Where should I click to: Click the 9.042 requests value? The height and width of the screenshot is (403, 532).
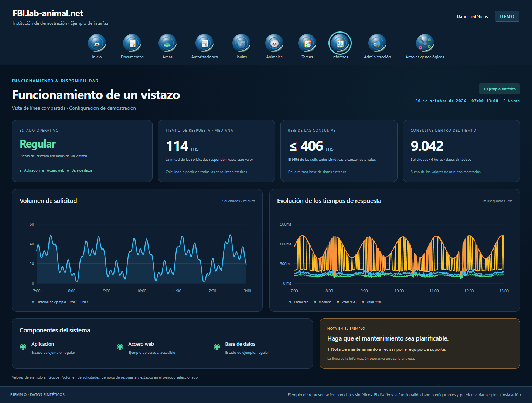click(x=427, y=146)
